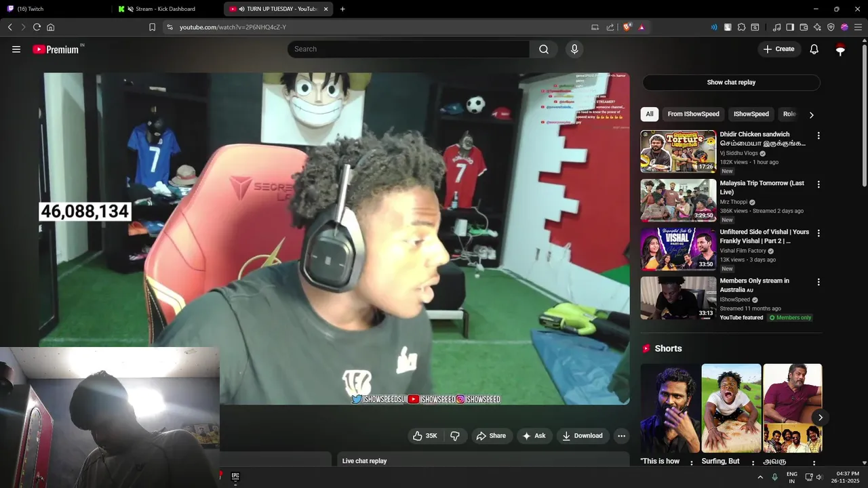The height and width of the screenshot is (488, 868).
Task: Click the address bar URL
Action: tap(233, 27)
